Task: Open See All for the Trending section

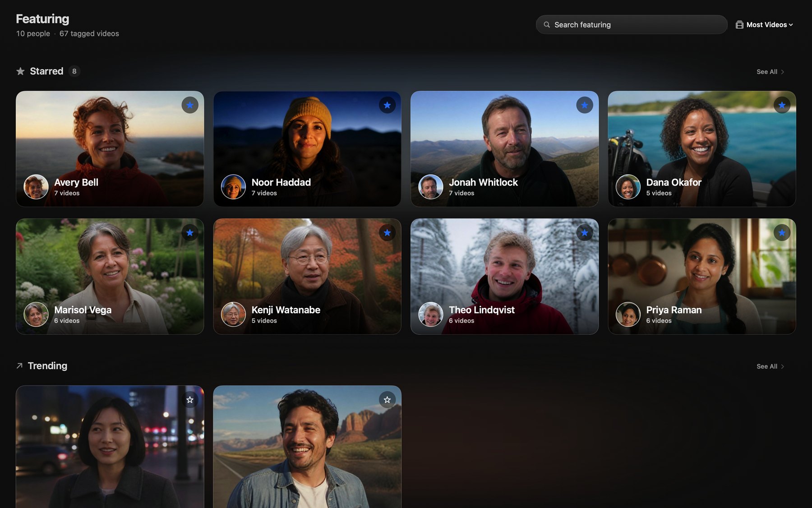Action: click(x=770, y=366)
